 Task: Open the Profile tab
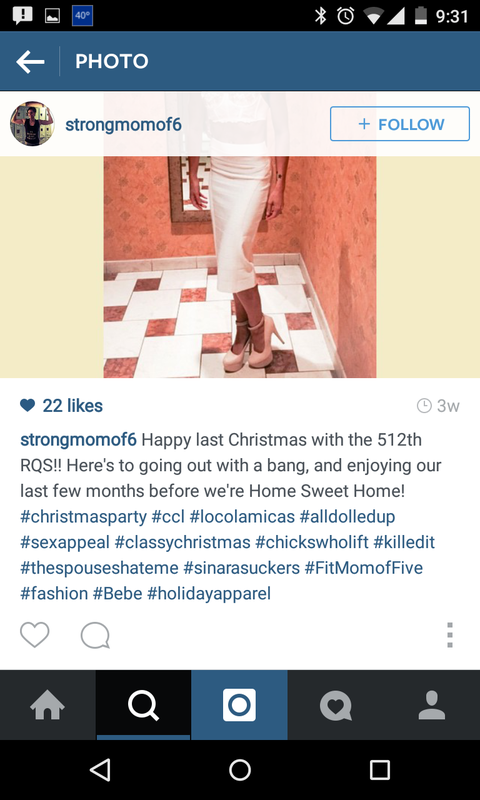pos(432,705)
